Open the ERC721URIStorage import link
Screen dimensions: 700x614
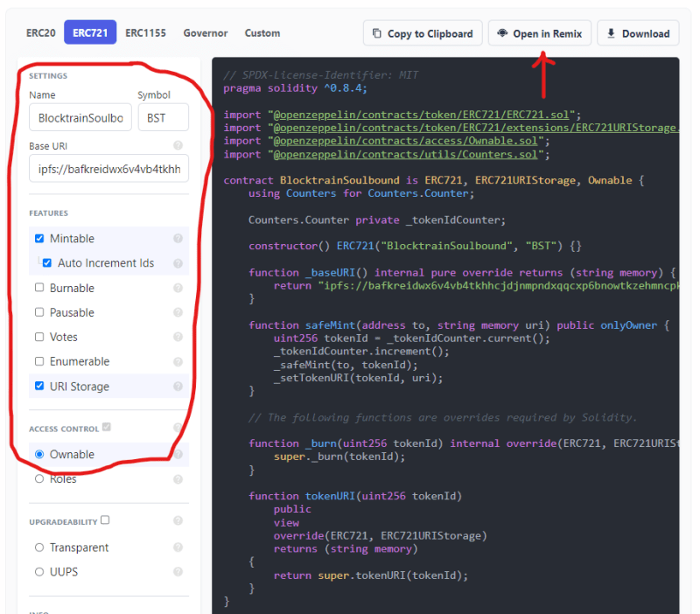point(476,128)
